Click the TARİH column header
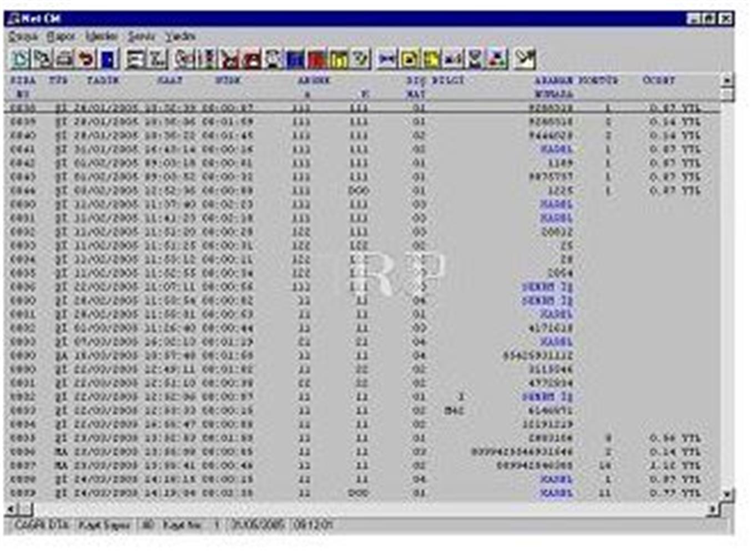756x555 pixels. 103,80
